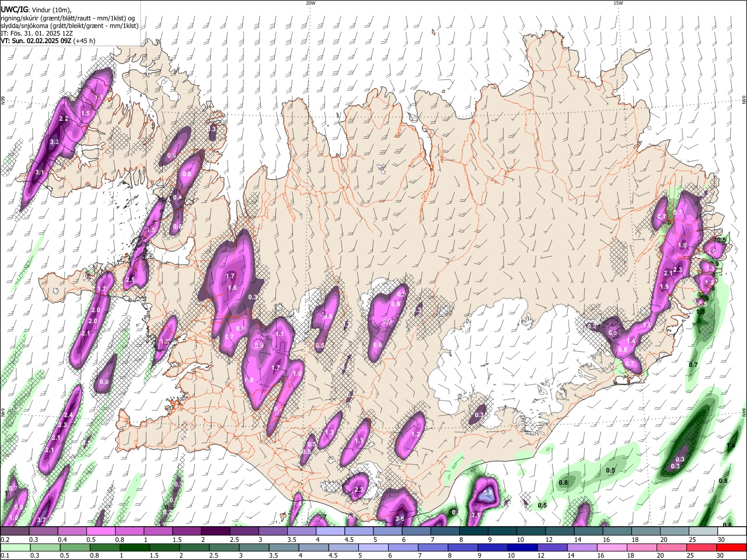The image size is (747, 560).
Task: Click the '20W' longitude label
Action: tap(310, 3)
